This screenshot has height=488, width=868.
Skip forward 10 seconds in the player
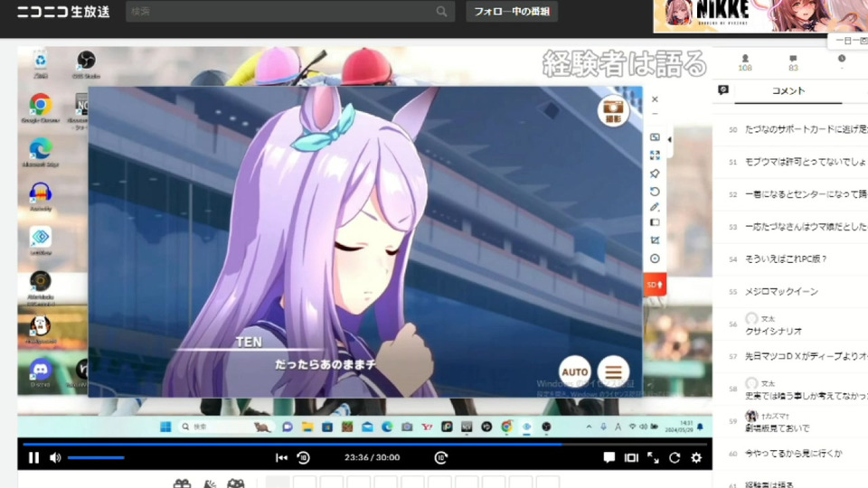click(x=440, y=457)
